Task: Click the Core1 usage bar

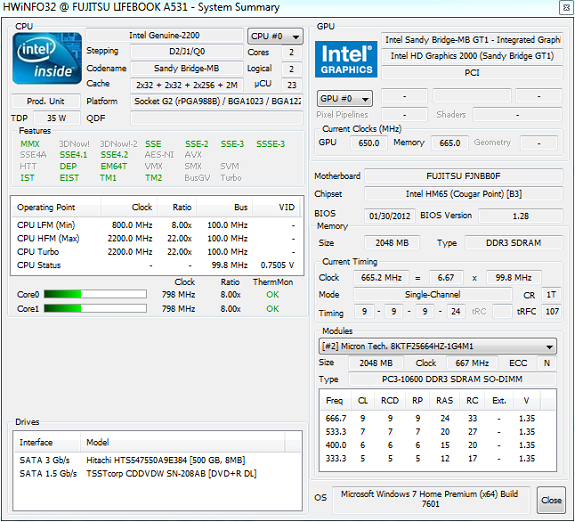Action: [95, 309]
